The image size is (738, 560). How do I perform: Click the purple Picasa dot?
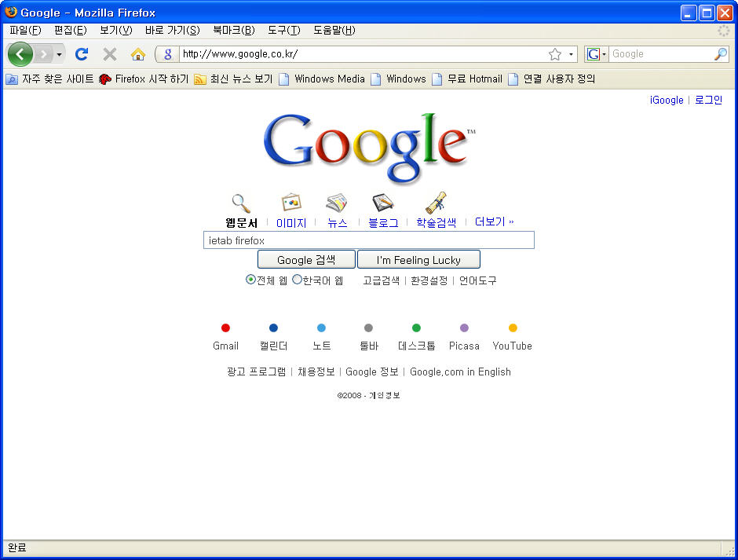pyautogui.click(x=464, y=328)
